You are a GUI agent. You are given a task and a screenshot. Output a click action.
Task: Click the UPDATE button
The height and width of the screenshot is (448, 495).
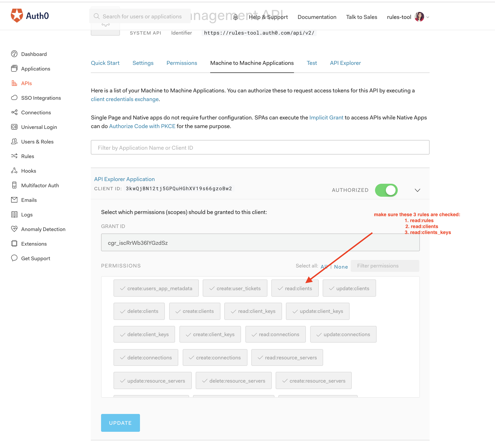point(121,423)
